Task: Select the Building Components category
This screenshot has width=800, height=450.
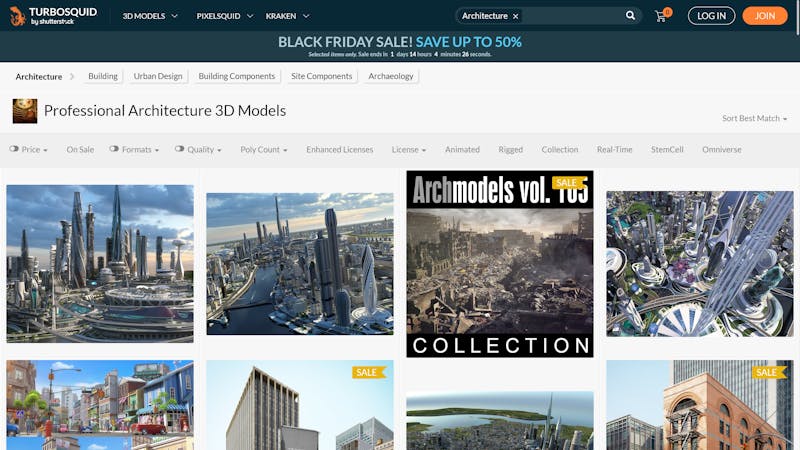Action: (x=237, y=76)
